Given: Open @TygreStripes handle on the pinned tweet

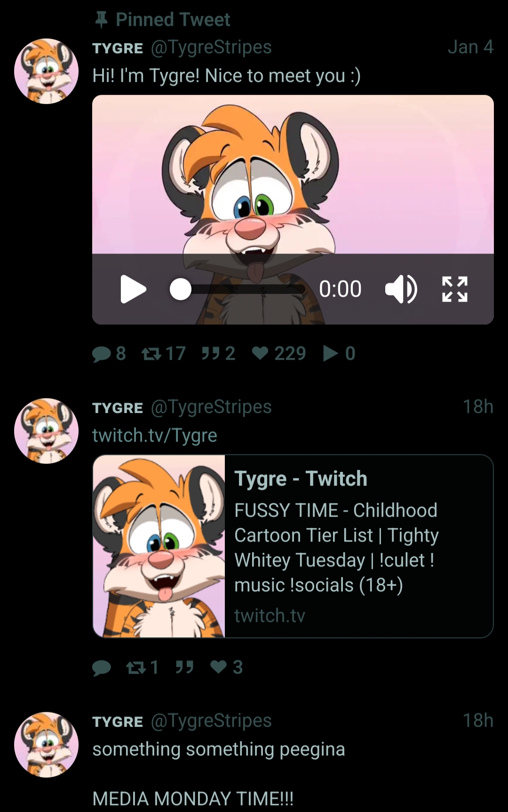Looking at the screenshot, I should pos(211,47).
